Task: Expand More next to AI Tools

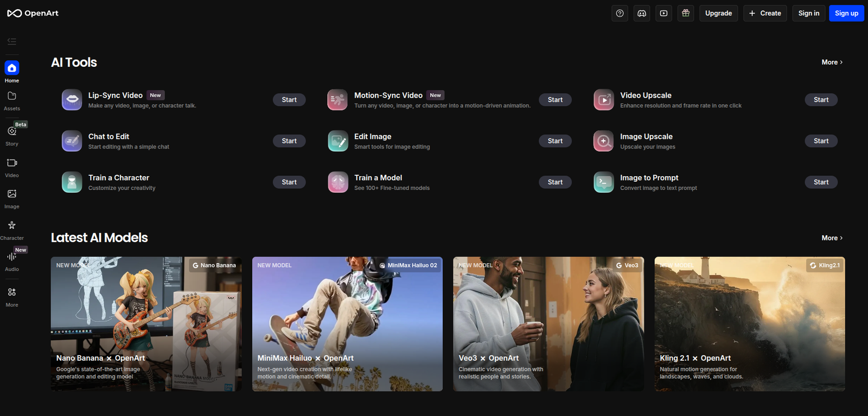Action: (x=832, y=62)
